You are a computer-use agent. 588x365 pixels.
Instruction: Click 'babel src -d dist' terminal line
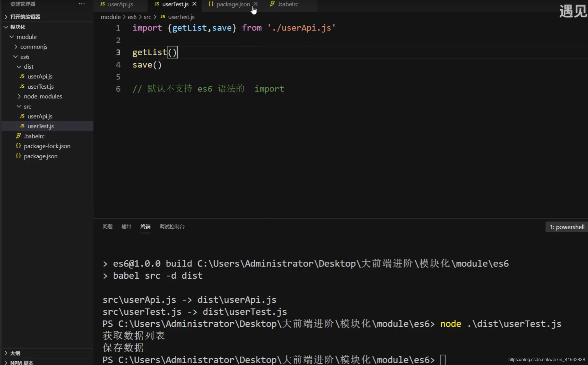tap(158, 276)
